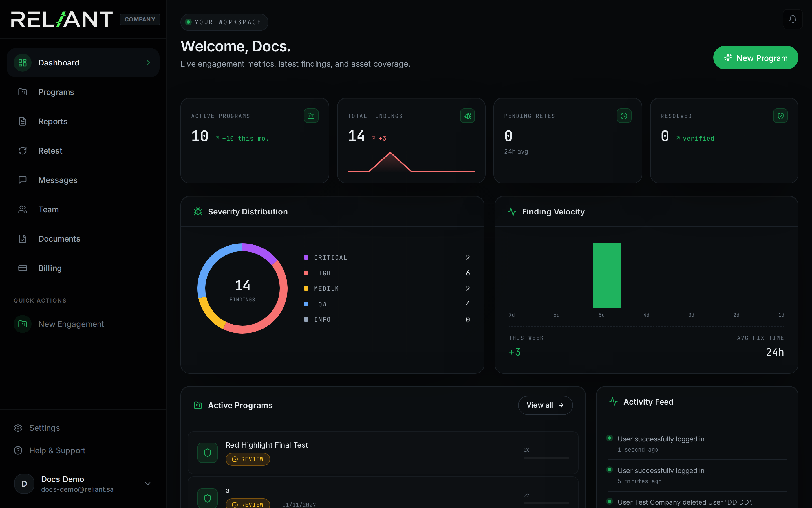
Task: Click the Red Highlight Final Test program name
Action: [266, 445]
